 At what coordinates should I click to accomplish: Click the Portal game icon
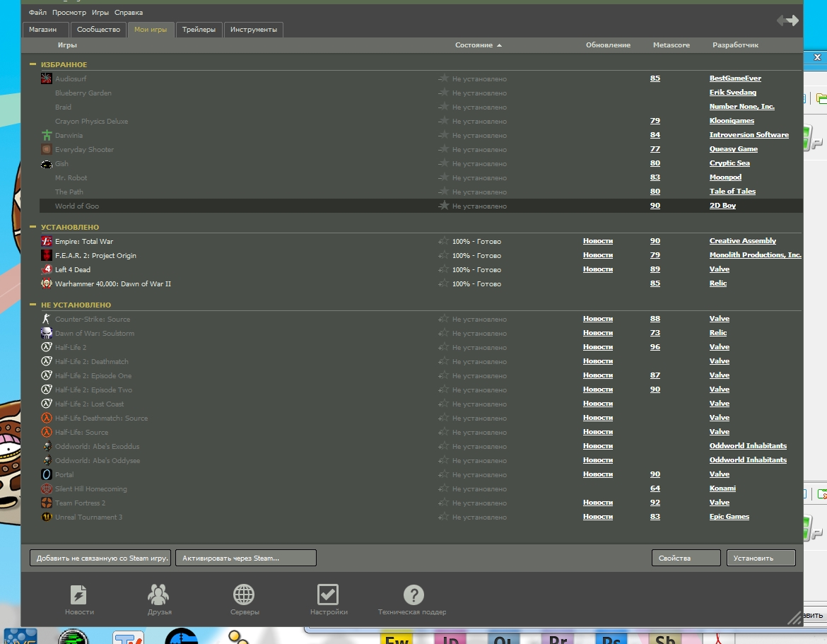[47, 474]
